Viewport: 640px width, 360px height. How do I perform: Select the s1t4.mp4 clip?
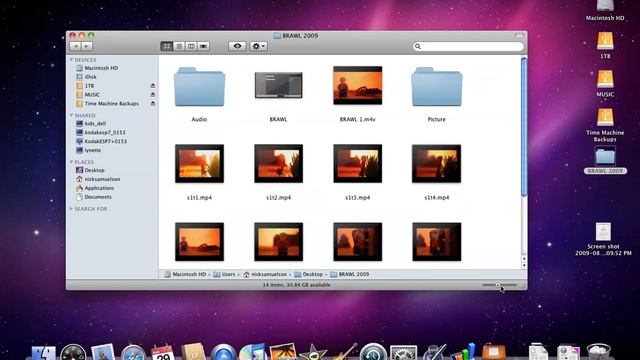pos(437,163)
